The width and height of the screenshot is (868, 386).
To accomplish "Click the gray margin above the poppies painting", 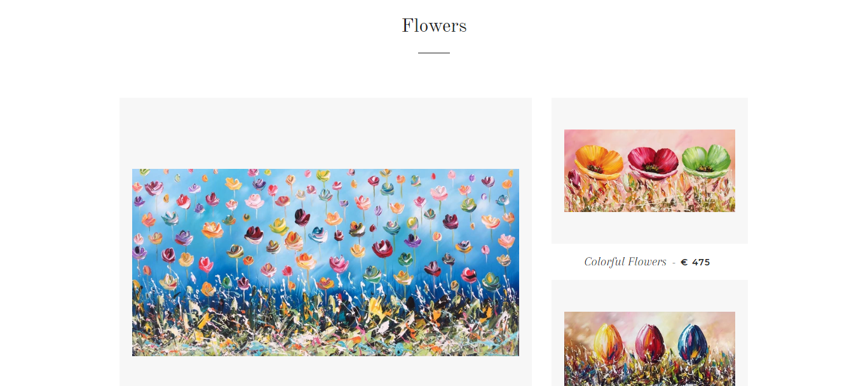I will coord(649,114).
